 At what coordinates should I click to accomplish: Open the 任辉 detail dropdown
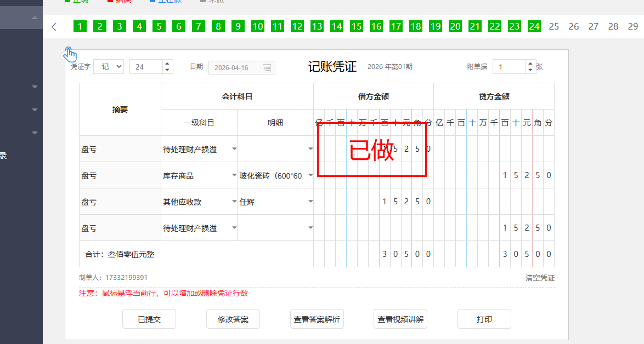coord(310,202)
